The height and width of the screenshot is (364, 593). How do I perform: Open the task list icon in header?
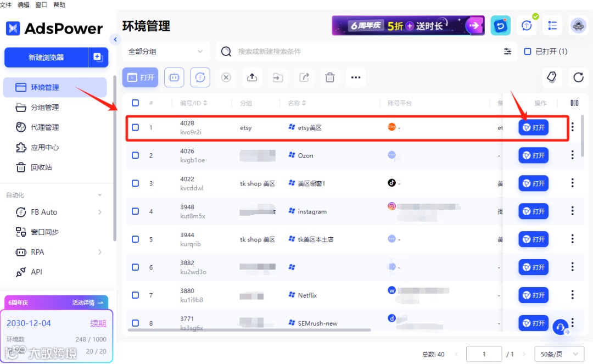pos(552,26)
